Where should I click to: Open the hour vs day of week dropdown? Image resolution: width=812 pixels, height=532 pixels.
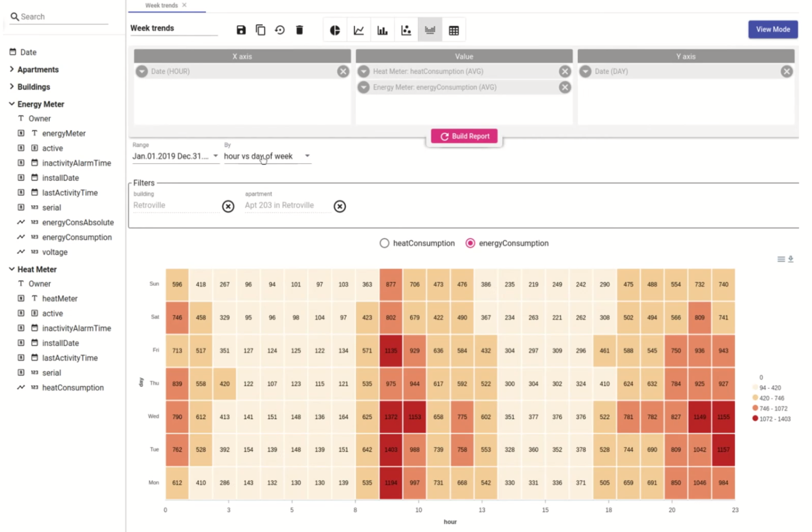pos(266,156)
